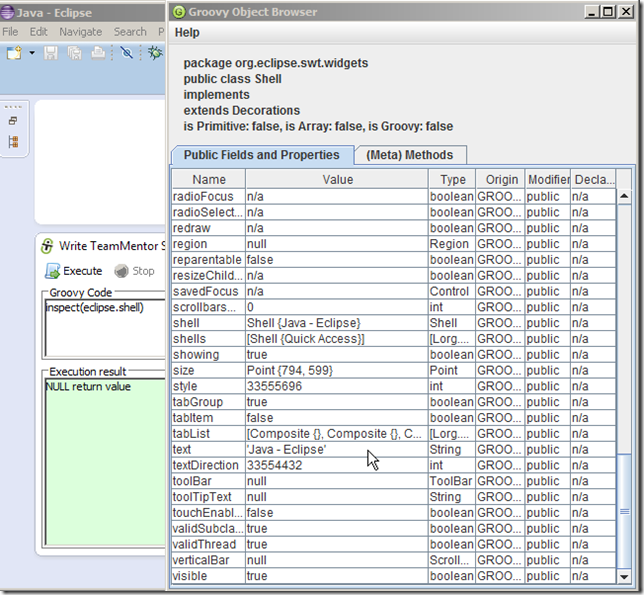Click the Restore view icon in sidebar
Viewport: 644px width, 595px height.
pyautogui.click(x=13, y=121)
